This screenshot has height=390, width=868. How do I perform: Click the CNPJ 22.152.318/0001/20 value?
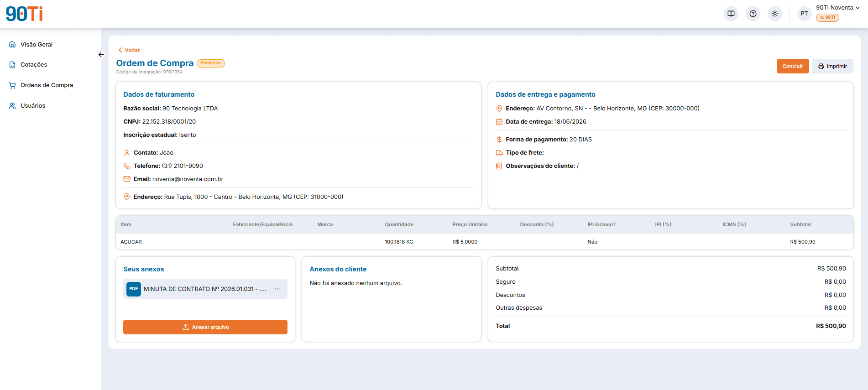click(169, 122)
